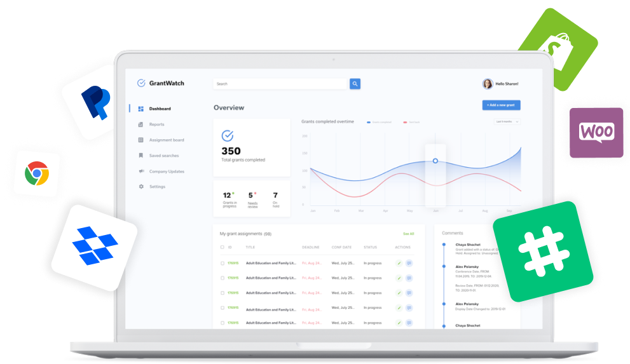This screenshot has width=630, height=364.
Task: Click the GrantWatch checkmark logo
Action: pyautogui.click(x=141, y=83)
